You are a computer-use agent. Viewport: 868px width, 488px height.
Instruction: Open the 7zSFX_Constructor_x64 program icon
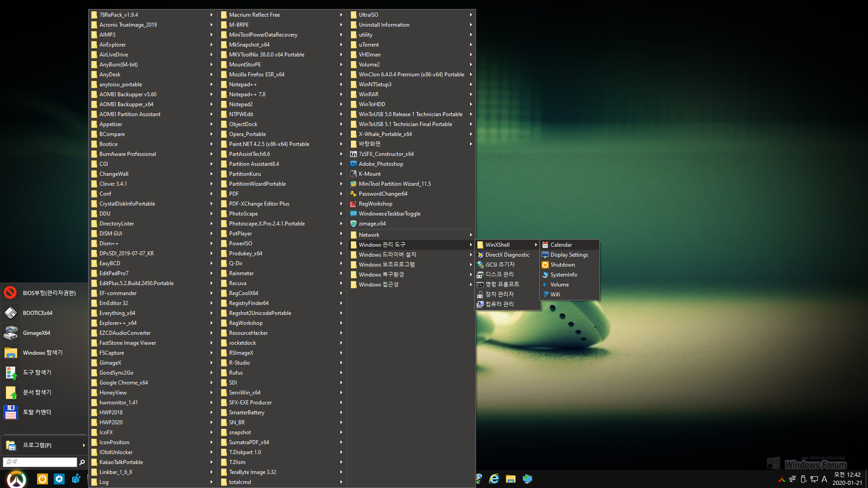[x=354, y=154]
